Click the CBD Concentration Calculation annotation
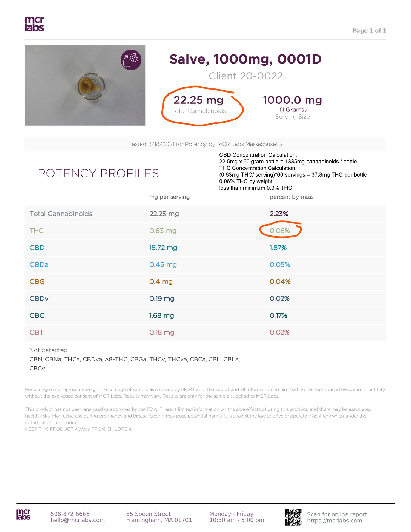This screenshot has height=532, width=411. pos(258,155)
